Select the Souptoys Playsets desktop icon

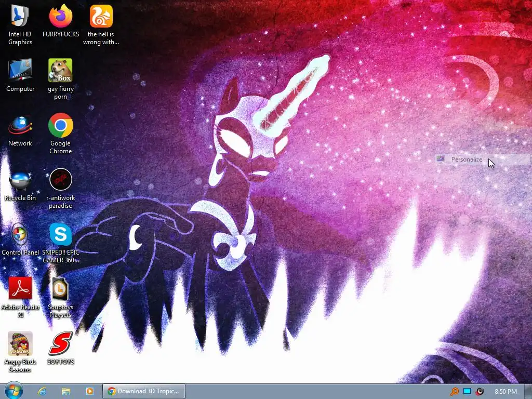coord(60,298)
